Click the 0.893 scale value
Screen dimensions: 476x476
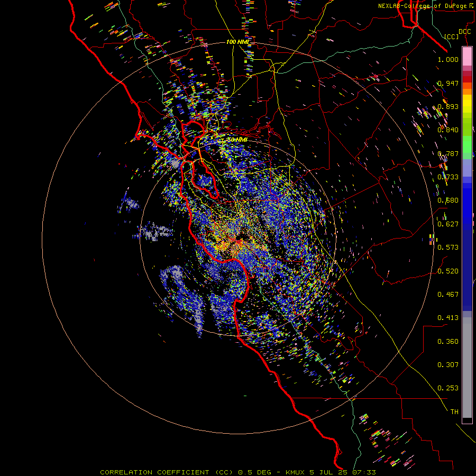[x=448, y=106]
